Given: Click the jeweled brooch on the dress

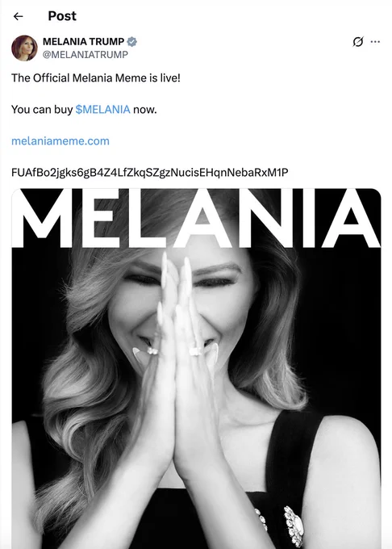Looking at the screenshot, I should pyautogui.click(x=293, y=526).
